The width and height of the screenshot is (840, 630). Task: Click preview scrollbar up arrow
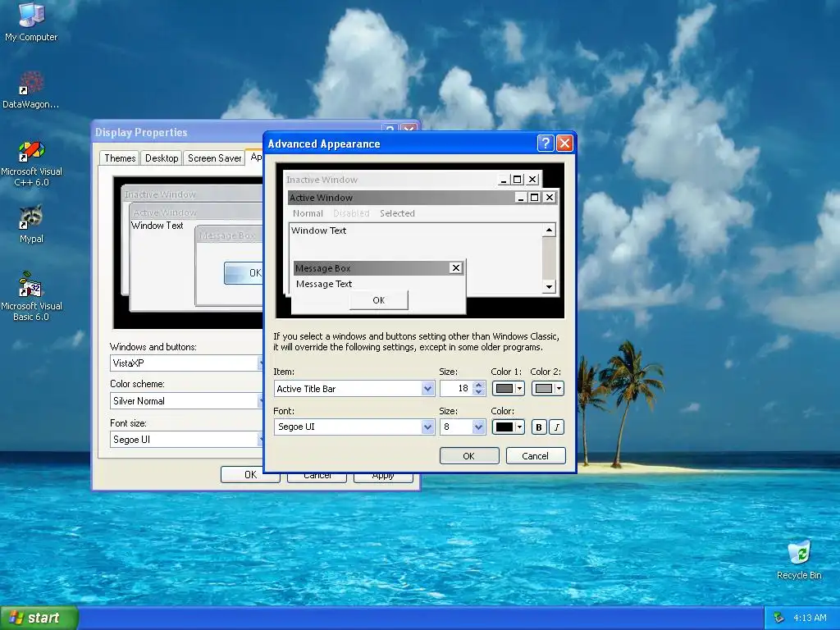click(x=549, y=231)
